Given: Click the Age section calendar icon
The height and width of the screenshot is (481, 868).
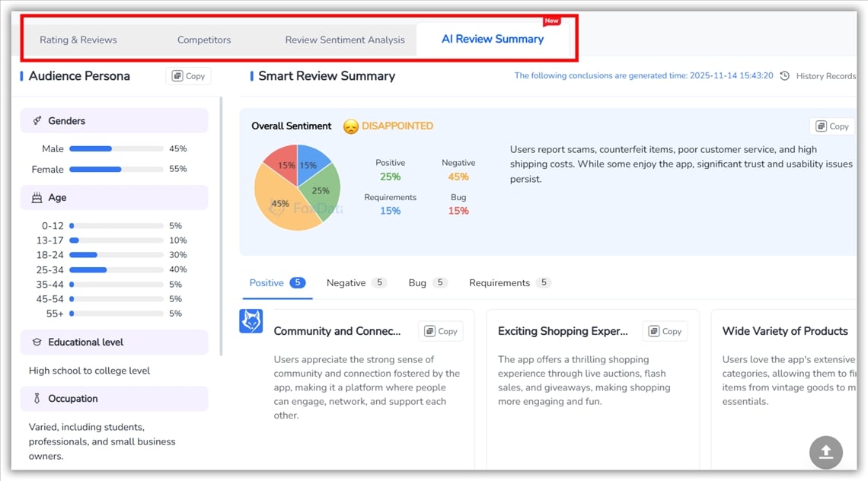Looking at the screenshot, I should point(37,198).
